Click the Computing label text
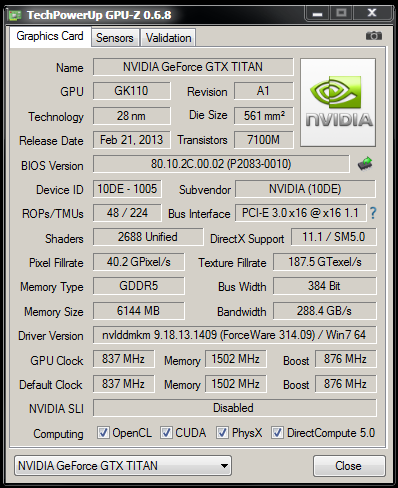The image size is (398, 488). [58, 434]
